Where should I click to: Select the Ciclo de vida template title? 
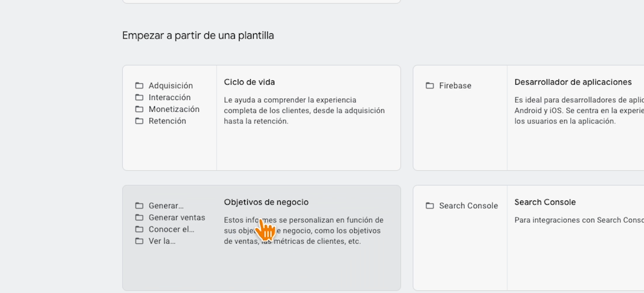[249, 82]
